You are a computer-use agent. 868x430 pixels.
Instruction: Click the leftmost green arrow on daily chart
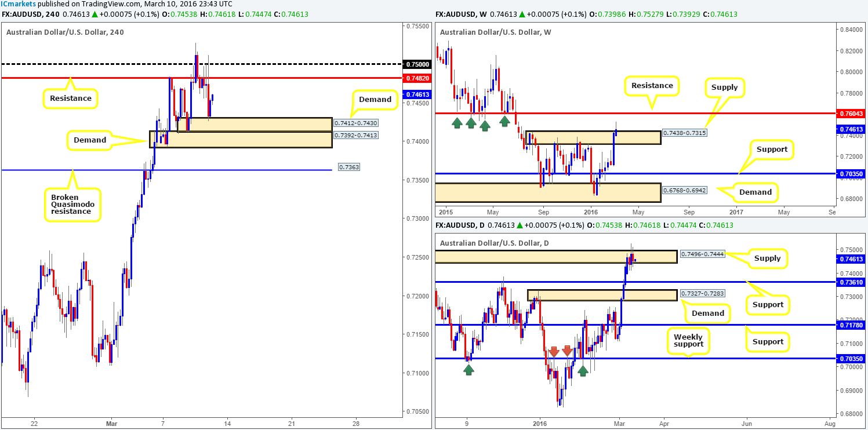click(468, 369)
